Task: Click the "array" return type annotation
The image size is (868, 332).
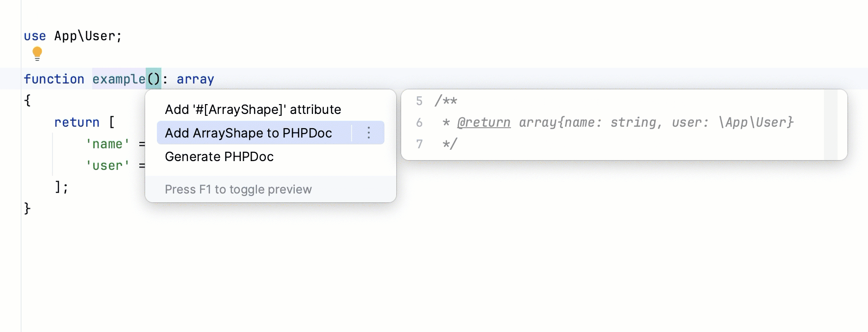Action: click(x=195, y=79)
